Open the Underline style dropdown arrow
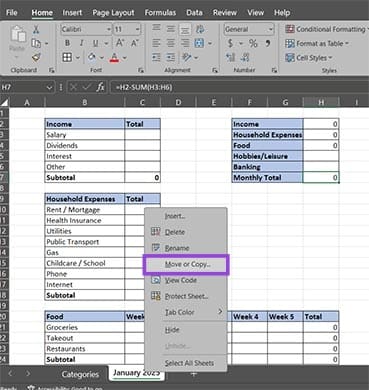Viewport: 369px width, 390px height. tap(106, 44)
